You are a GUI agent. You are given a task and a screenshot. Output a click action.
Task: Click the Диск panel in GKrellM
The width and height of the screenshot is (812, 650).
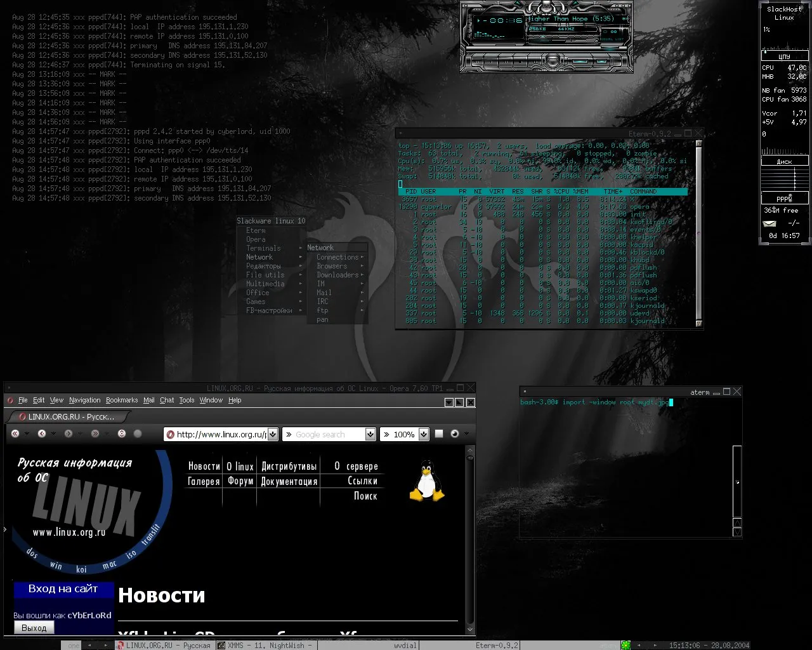click(x=785, y=161)
